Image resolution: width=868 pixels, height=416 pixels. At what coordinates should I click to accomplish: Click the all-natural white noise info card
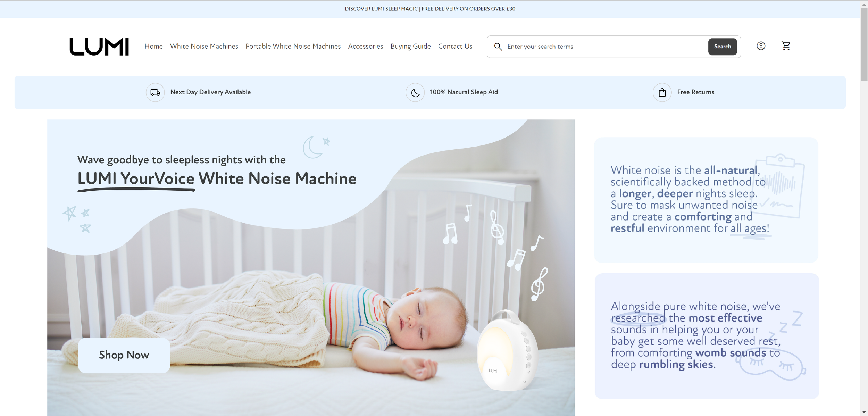[706, 200]
